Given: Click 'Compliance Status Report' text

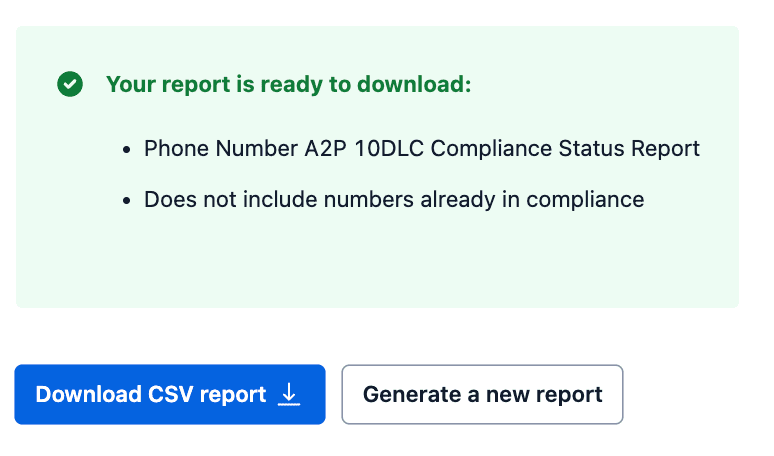Looking at the screenshot, I should [564, 149].
